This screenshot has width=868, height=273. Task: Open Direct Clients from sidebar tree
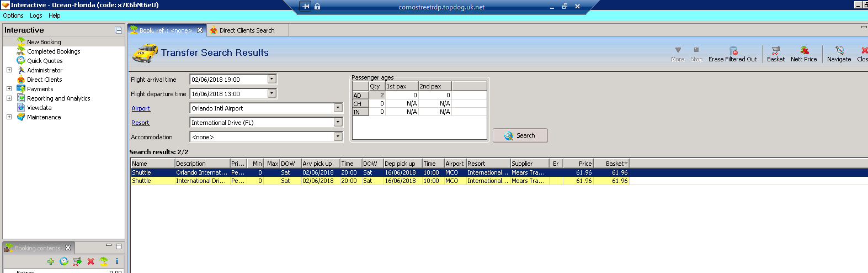(x=44, y=80)
